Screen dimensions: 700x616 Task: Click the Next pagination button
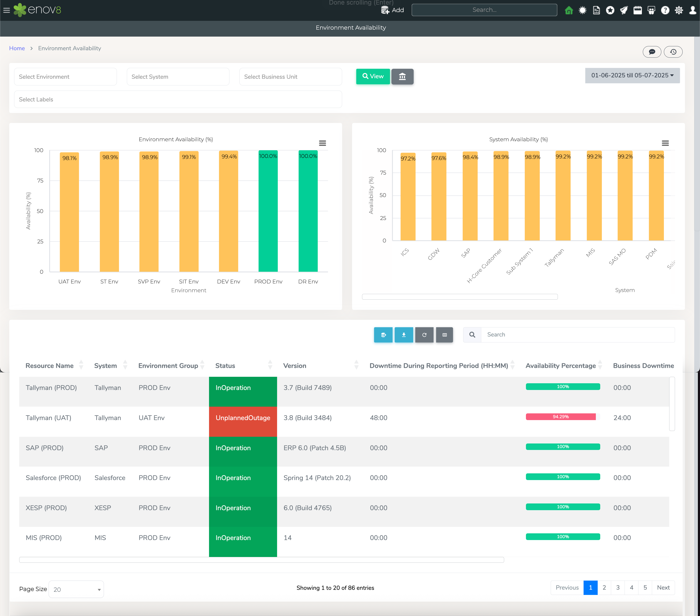pos(663,588)
